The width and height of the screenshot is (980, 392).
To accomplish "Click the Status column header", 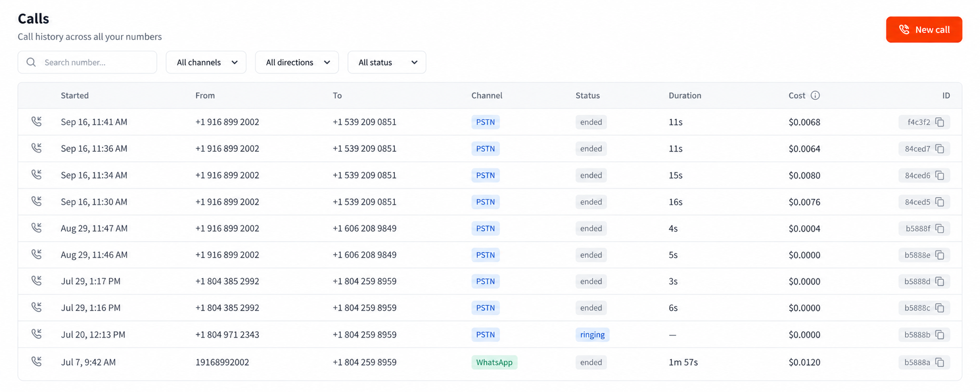I will point(588,95).
